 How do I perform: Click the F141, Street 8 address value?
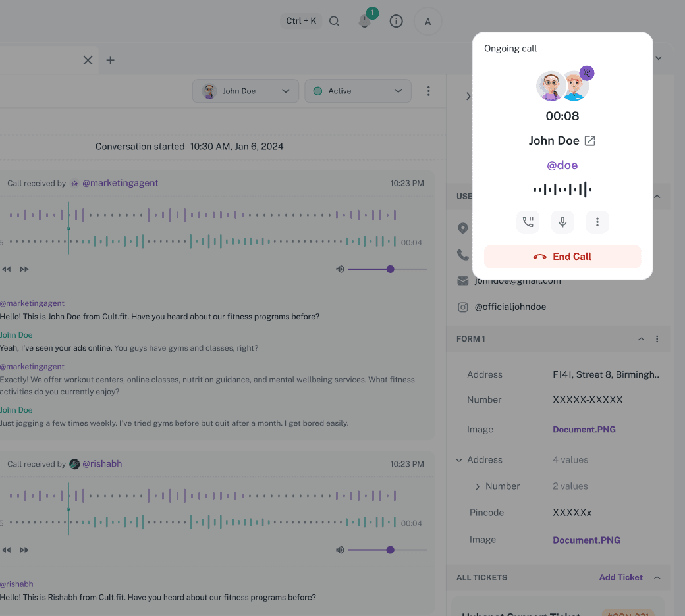606,374
